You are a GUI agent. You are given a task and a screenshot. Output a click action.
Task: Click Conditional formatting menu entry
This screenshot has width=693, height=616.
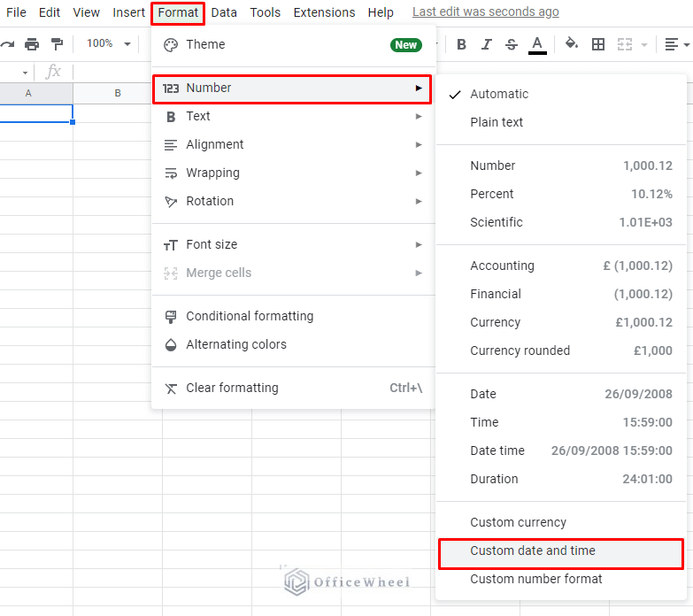coord(250,316)
